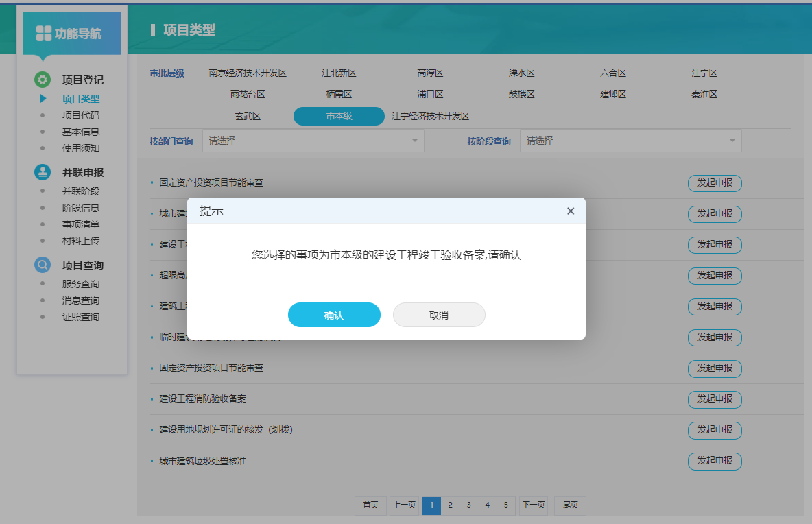Select 江北新区 approval level
Screen dimensions: 812x524
339,73
